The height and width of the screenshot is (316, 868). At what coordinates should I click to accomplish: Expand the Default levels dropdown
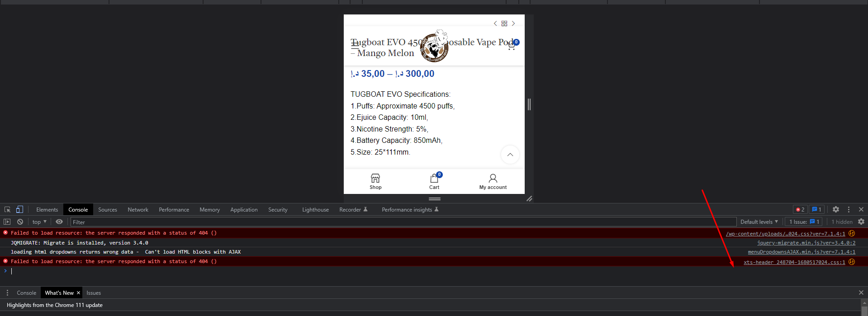[x=759, y=222]
